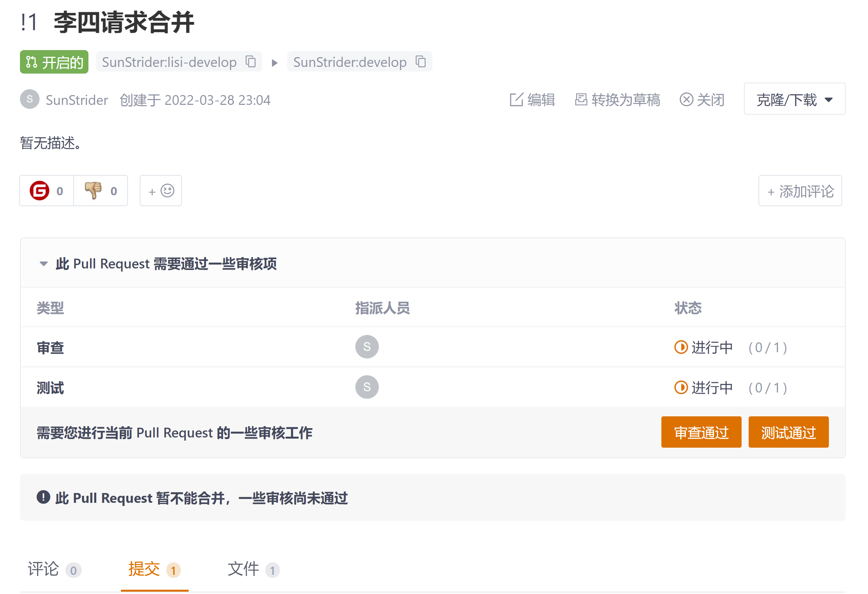The width and height of the screenshot is (868, 594).
Task: Click the 测试通过 button
Action: click(789, 432)
